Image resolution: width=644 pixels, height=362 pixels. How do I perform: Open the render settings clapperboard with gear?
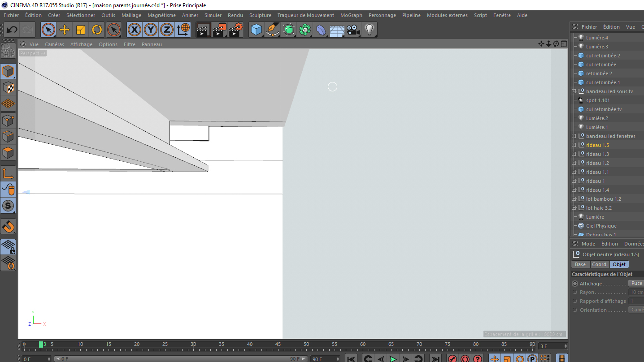(236, 30)
